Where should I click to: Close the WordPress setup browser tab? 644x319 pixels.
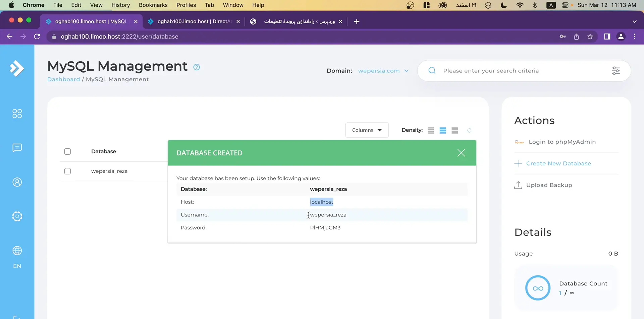pos(340,21)
